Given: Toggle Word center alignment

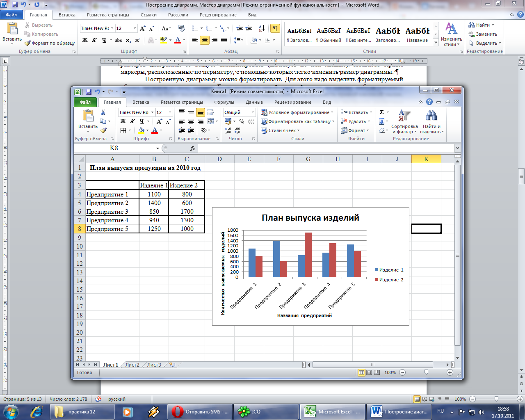Looking at the screenshot, I should (x=204, y=40).
